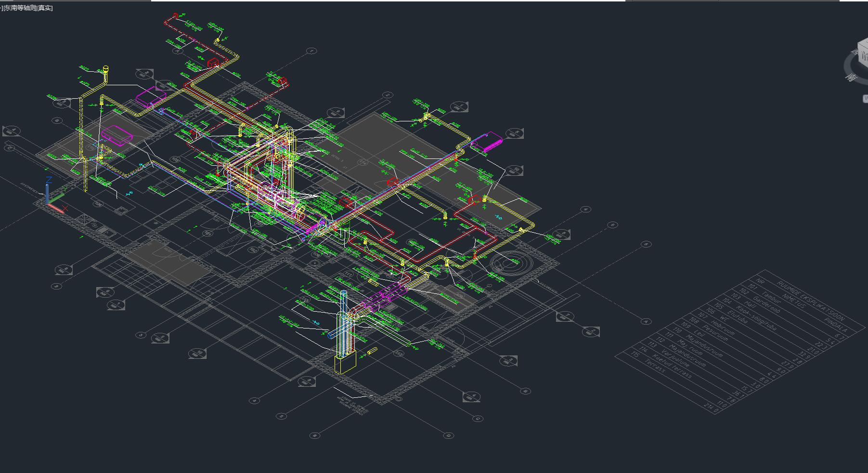868x473 pixels.
Task: Select grid axis bubble A on the right
Action: pos(646,321)
